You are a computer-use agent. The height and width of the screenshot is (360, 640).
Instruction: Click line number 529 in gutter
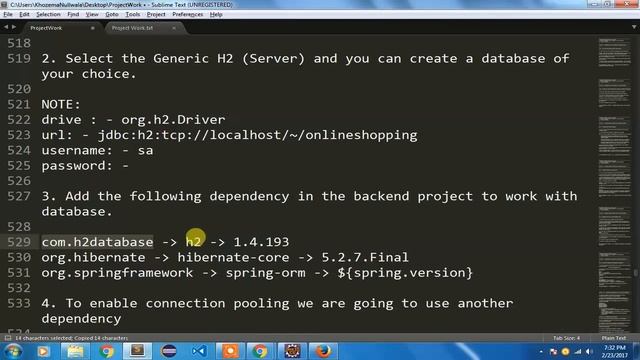click(19, 242)
